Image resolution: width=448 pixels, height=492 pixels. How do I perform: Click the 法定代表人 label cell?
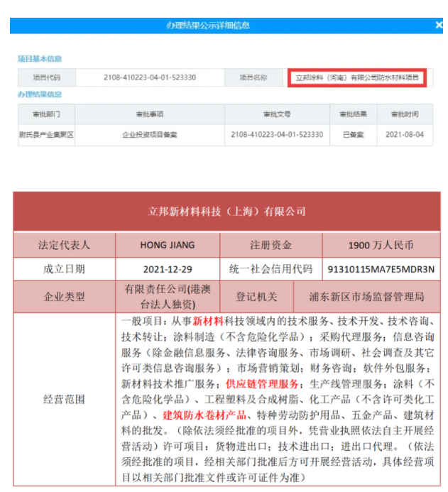coord(65,245)
